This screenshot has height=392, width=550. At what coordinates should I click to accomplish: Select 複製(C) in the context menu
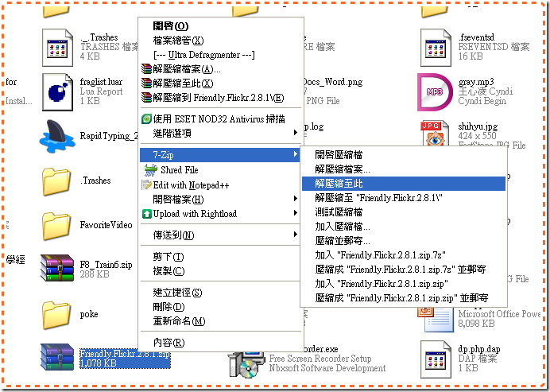pos(221,271)
